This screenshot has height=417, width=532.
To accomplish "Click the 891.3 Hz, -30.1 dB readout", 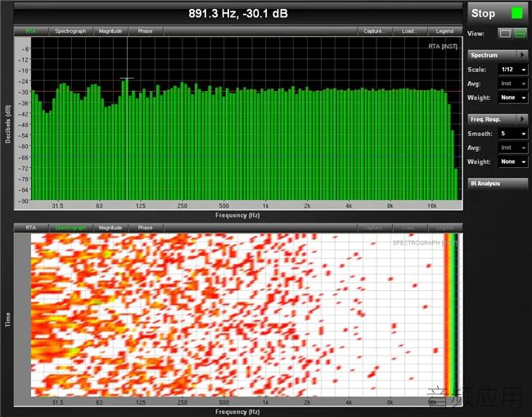I will [x=238, y=14].
